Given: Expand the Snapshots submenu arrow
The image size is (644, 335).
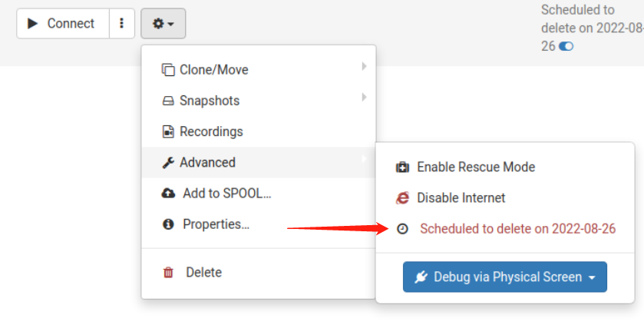Looking at the screenshot, I should (364, 98).
